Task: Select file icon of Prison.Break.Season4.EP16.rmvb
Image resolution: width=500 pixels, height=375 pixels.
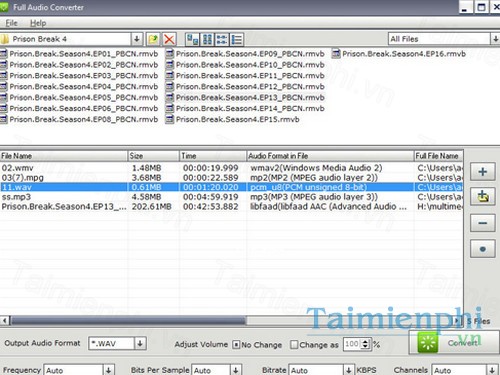Action: (x=336, y=54)
